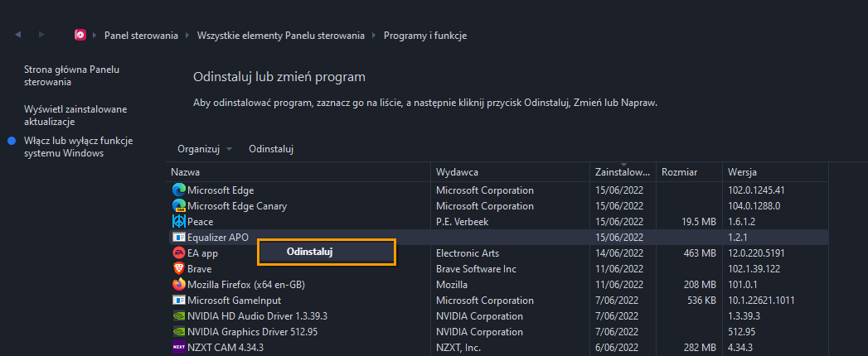Sort by the Rozmiar column header

[689, 172]
